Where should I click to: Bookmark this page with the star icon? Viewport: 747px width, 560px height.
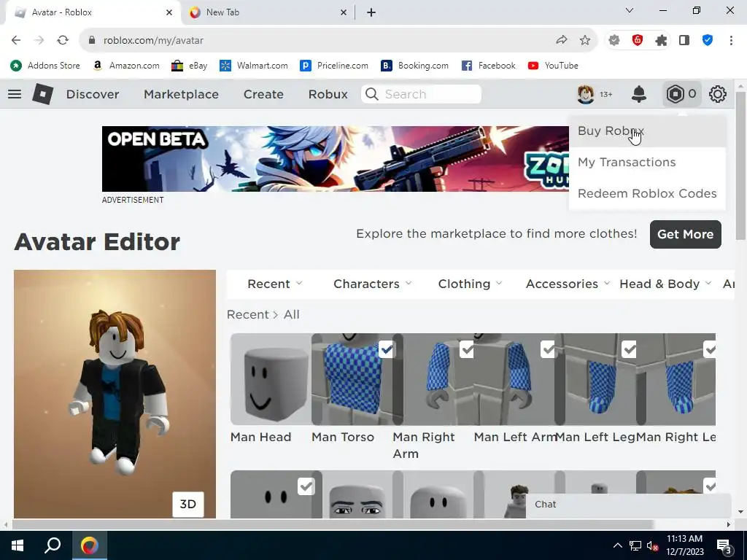(x=585, y=41)
